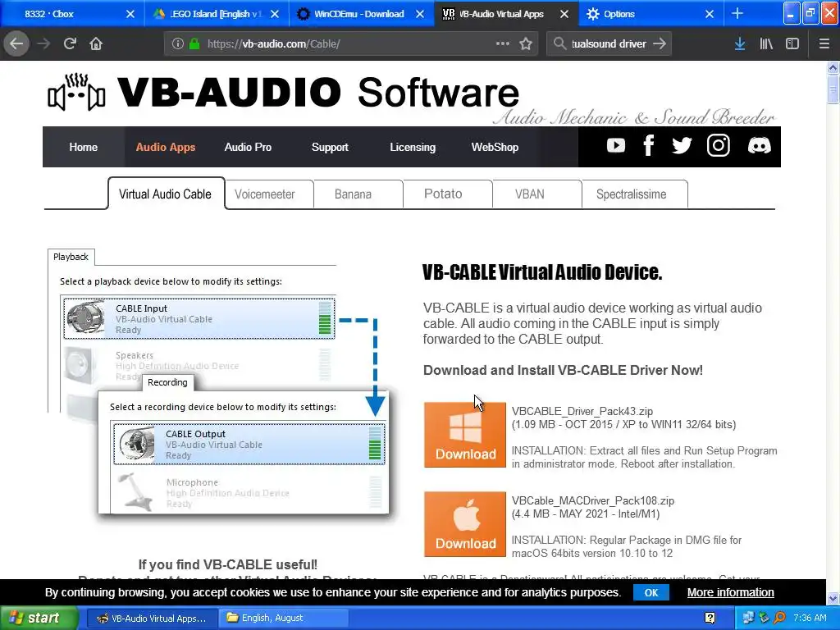Open the Downloads arrow in toolbar
The height and width of the screenshot is (630, 840).
(x=740, y=44)
